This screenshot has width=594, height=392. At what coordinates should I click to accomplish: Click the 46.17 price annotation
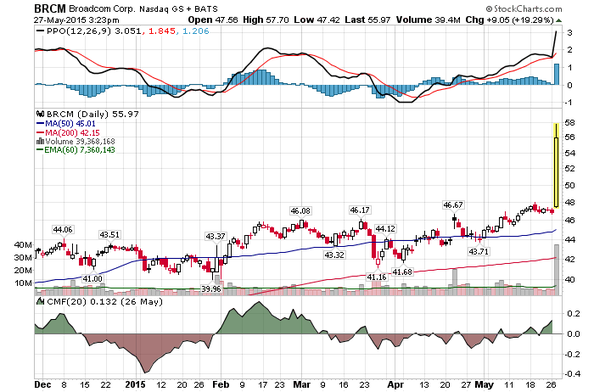pyautogui.click(x=360, y=210)
